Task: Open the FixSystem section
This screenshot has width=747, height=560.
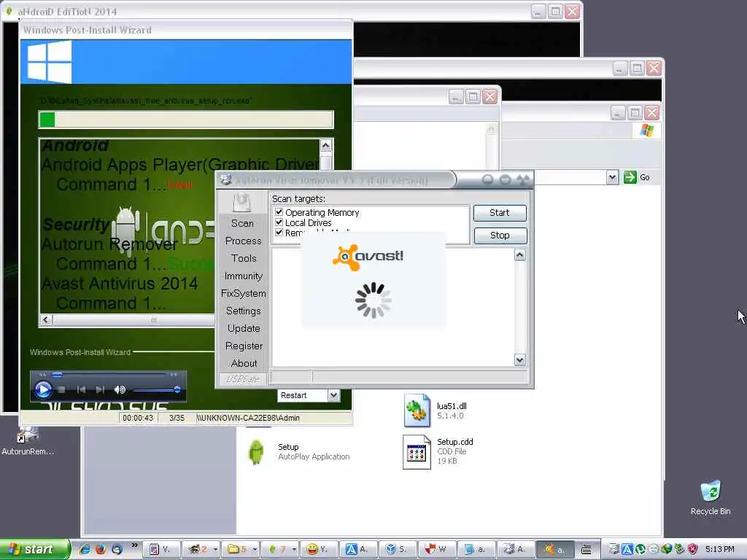Action: click(244, 293)
